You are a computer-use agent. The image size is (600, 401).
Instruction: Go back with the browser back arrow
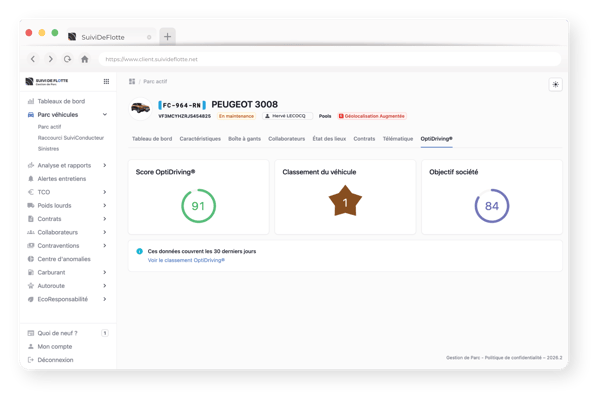point(33,59)
